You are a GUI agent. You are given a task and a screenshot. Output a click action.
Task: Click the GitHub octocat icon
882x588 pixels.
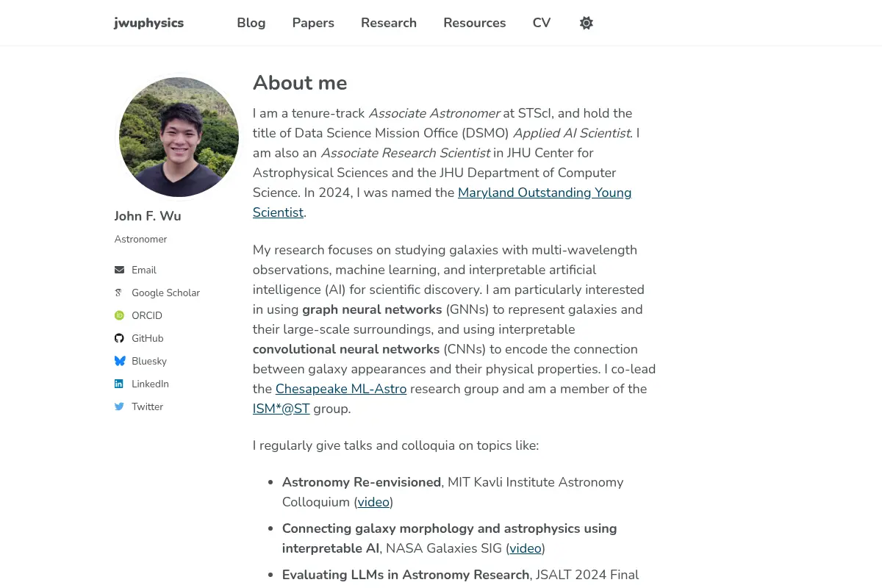coord(119,338)
